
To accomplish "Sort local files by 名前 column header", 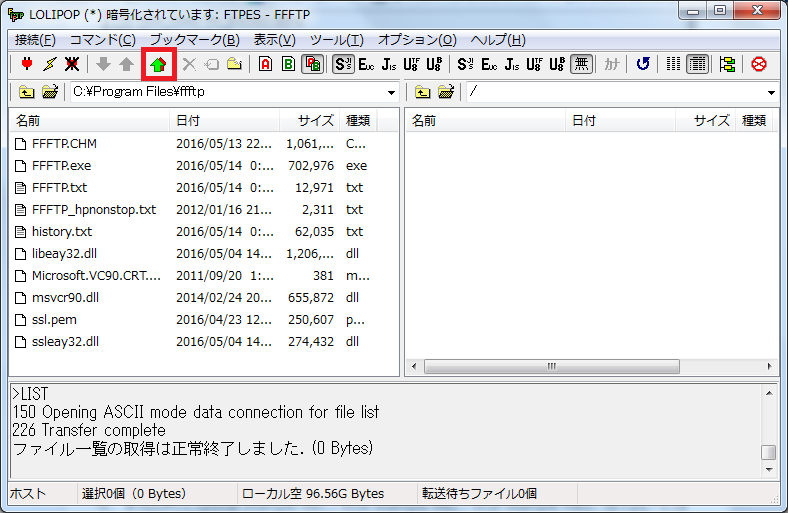I will coord(90,120).
